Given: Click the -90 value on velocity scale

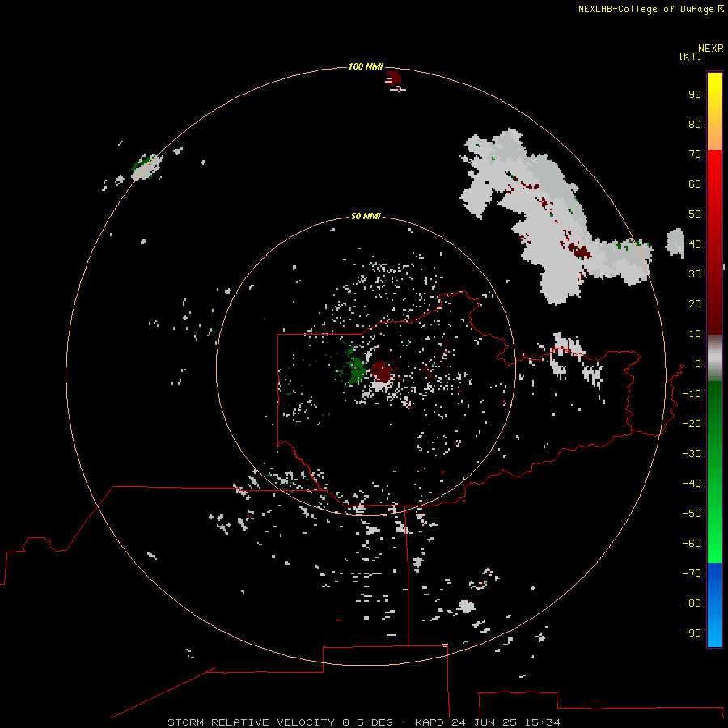Looking at the screenshot, I should [x=692, y=633].
